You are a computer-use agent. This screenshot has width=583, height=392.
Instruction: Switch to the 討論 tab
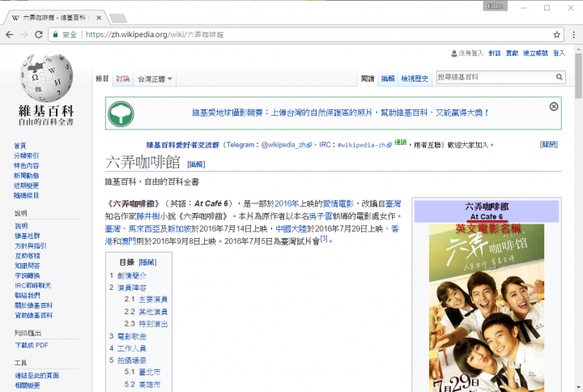[x=123, y=79]
